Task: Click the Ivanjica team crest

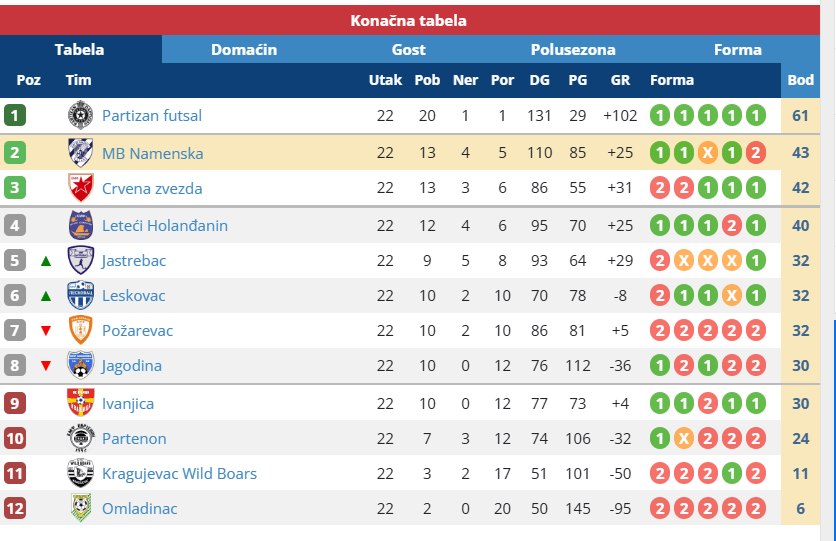Action: click(80, 403)
